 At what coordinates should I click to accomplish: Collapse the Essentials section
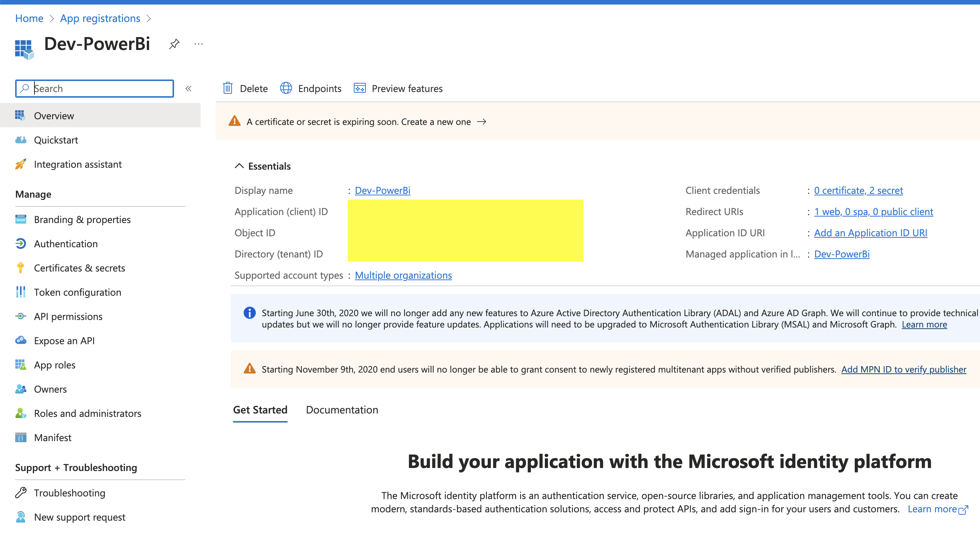pos(239,166)
